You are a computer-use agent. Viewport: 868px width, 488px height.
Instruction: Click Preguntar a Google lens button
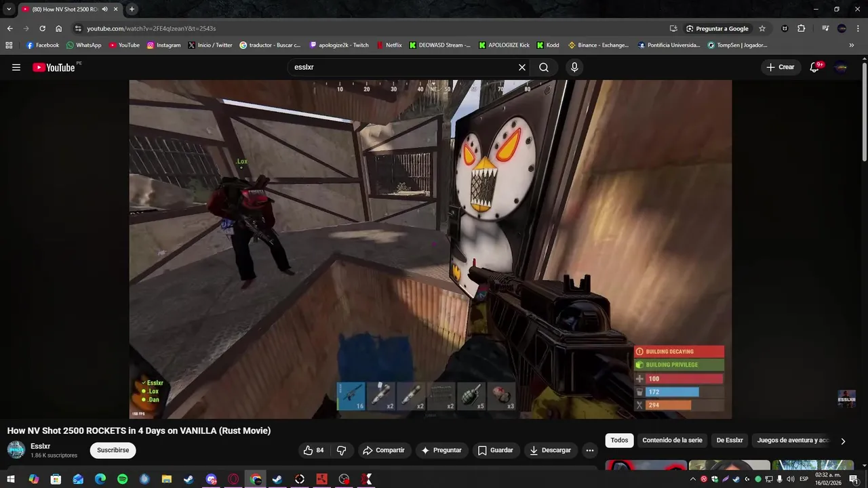coord(717,28)
